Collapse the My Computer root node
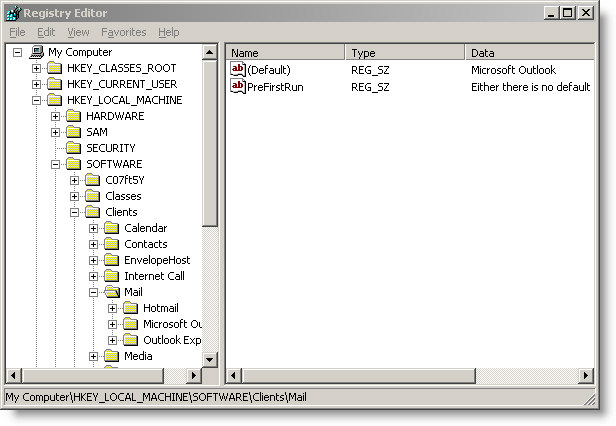Viewport: 616px width, 426px height. pos(17,52)
